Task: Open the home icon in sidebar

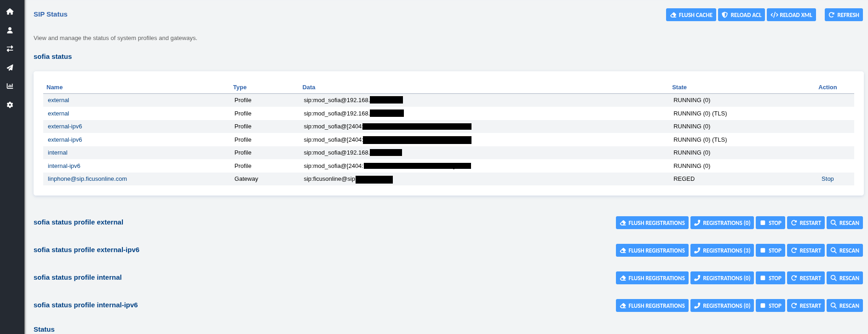Action: click(x=10, y=12)
